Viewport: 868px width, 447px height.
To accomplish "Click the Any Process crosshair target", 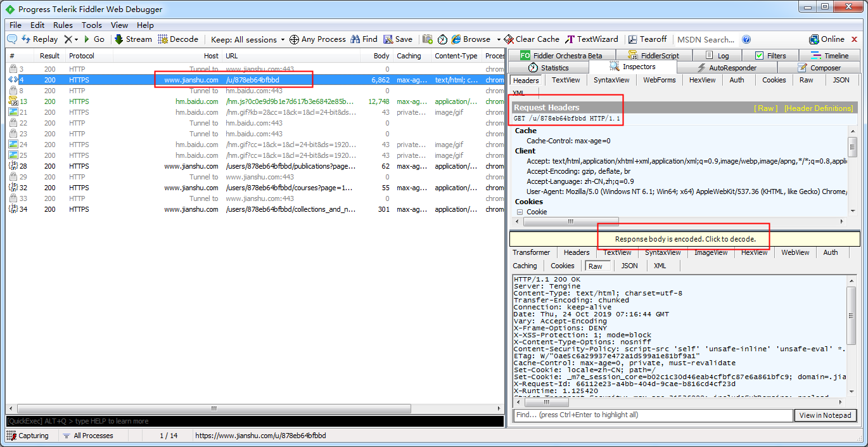I will [x=317, y=39].
